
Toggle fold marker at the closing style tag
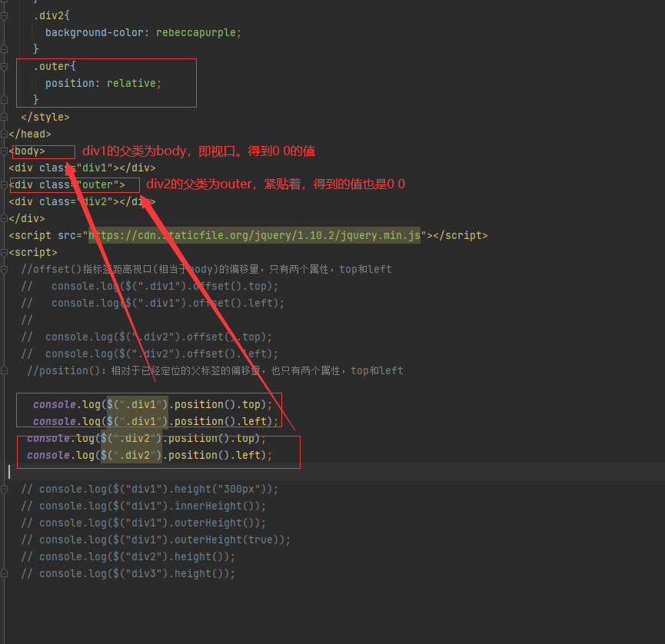pyautogui.click(x=5, y=117)
